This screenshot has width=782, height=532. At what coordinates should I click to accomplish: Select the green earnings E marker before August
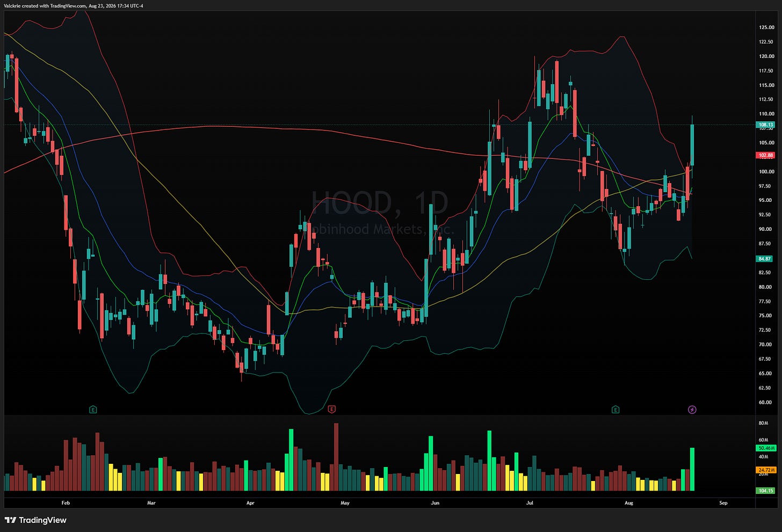tap(616, 410)
